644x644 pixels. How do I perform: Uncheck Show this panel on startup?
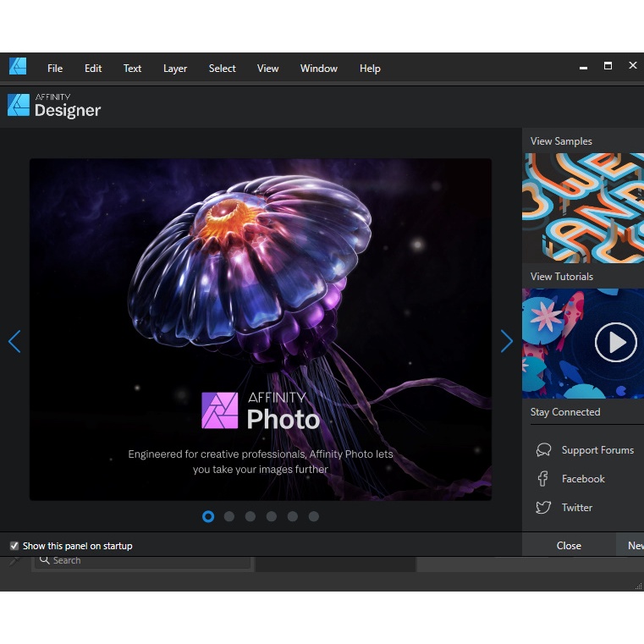click(14, 546)
